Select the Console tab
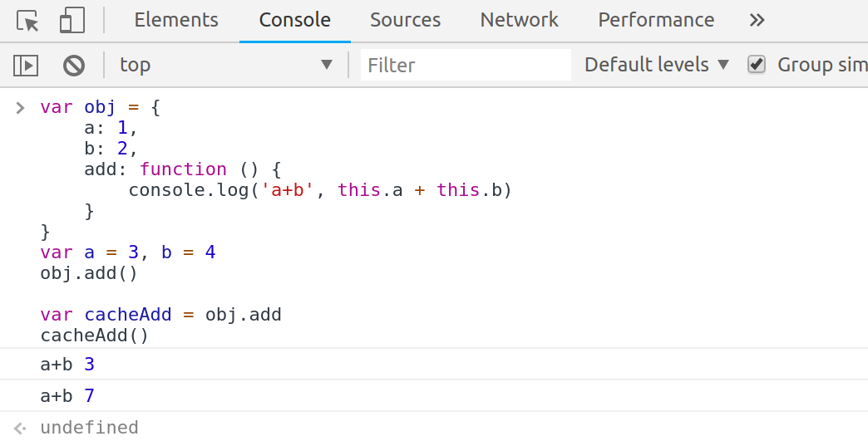The width and height of the screenshot is (868, 441). coord(295,21)
